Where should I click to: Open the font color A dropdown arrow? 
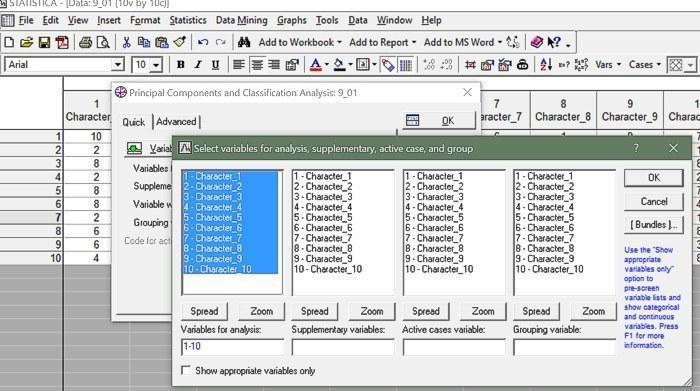pyautogui.click(x=327, y=65)
